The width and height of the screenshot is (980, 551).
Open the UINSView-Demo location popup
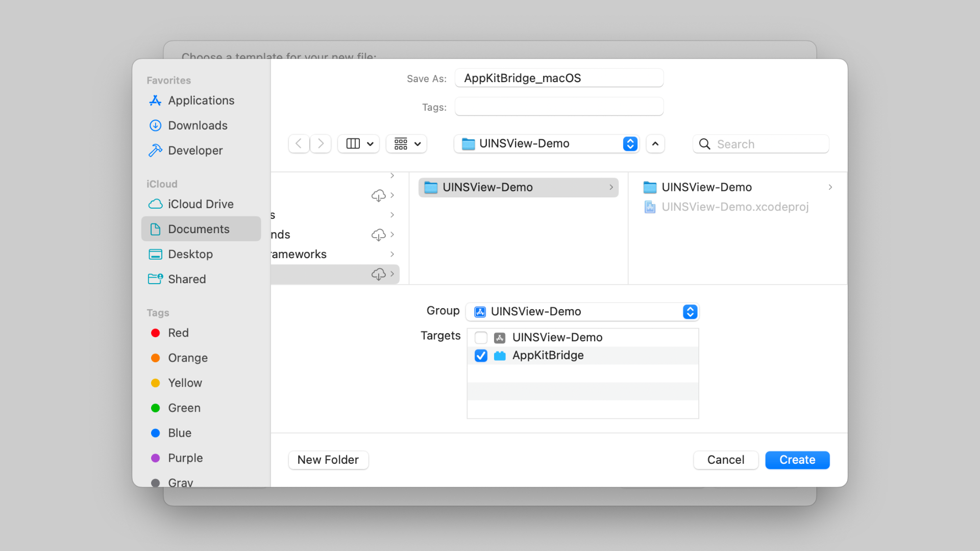[547, 144]
